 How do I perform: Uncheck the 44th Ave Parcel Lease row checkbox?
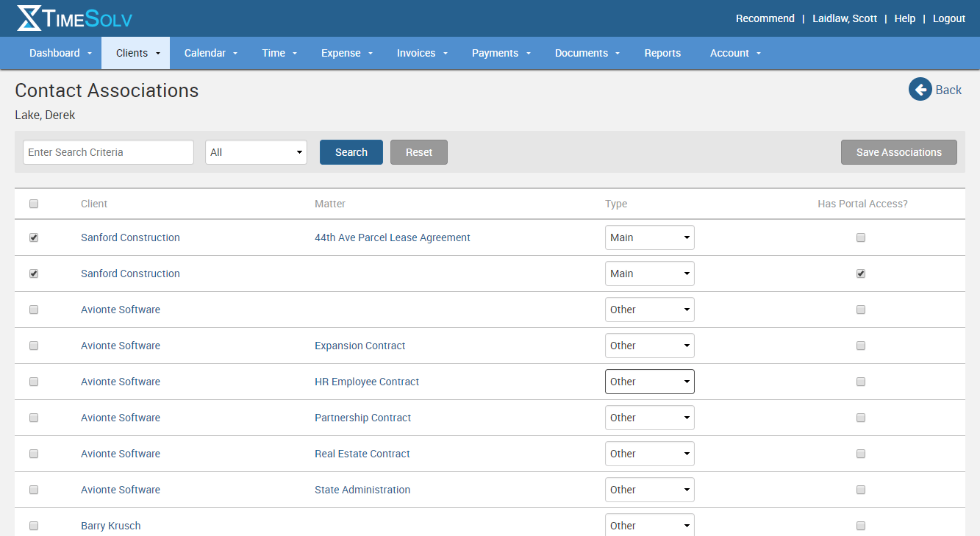tap(34, 238)
